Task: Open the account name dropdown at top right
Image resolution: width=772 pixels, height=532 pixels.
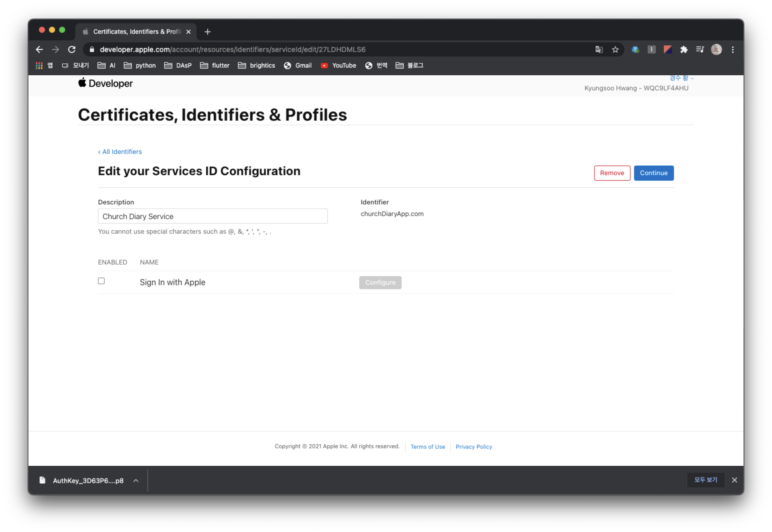Action: 682,78
